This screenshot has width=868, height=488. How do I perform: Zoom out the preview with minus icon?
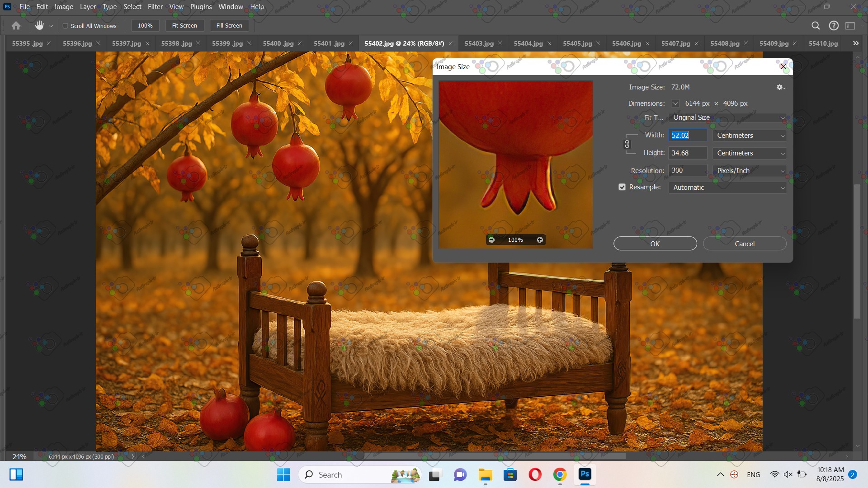click(491, 240)
